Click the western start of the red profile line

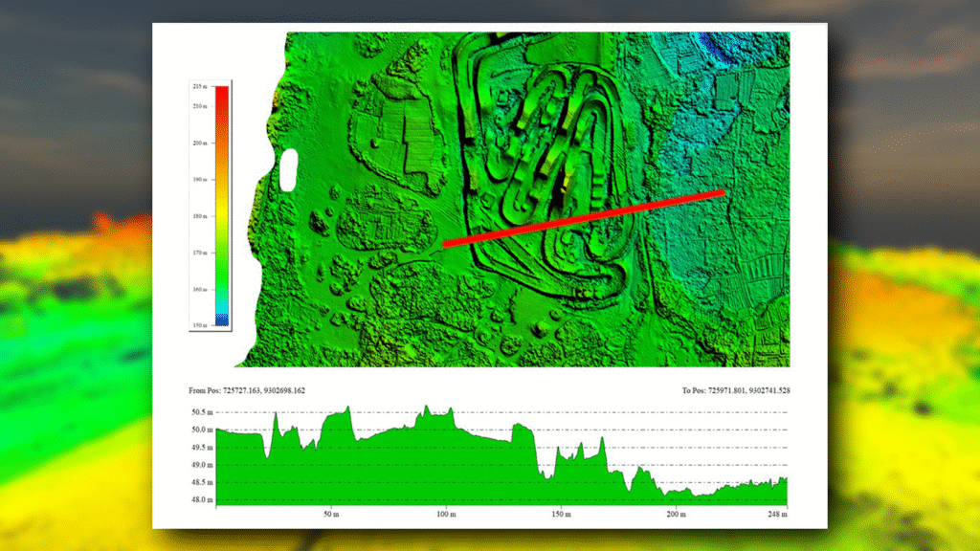[446, 244]
